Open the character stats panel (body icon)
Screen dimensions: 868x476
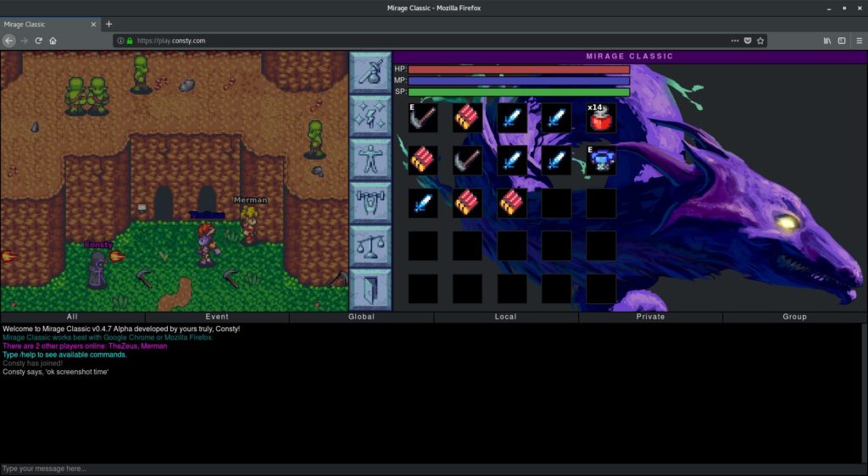pyautogui.click(x=370, y=159)
